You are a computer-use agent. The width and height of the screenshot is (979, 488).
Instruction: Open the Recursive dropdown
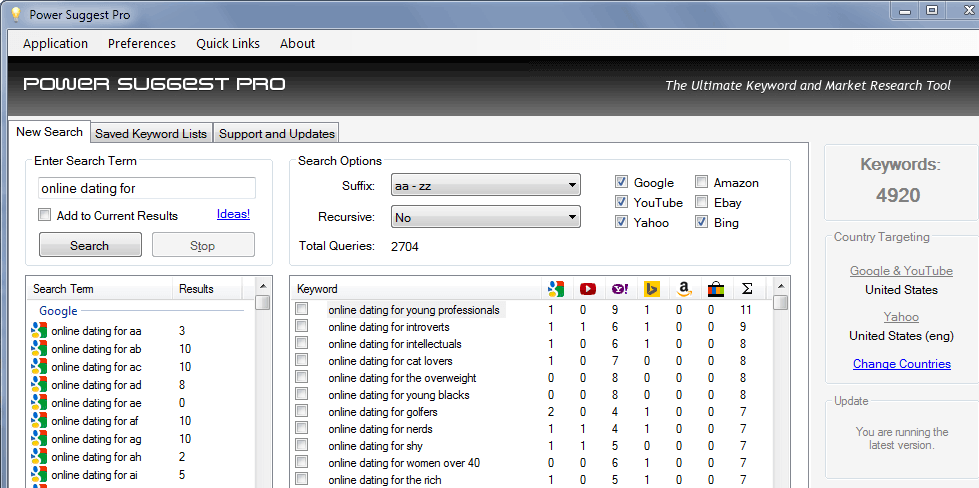pos(486,217)
